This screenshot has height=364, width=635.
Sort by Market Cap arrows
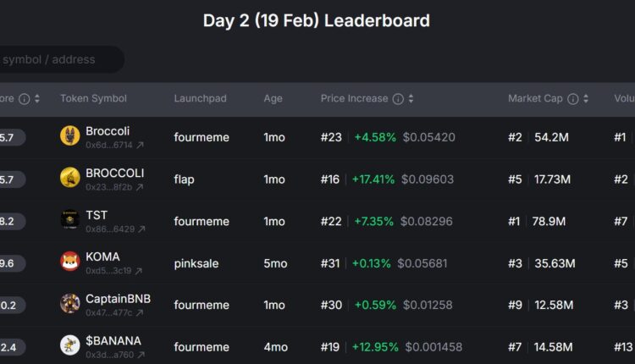[586, 99]
